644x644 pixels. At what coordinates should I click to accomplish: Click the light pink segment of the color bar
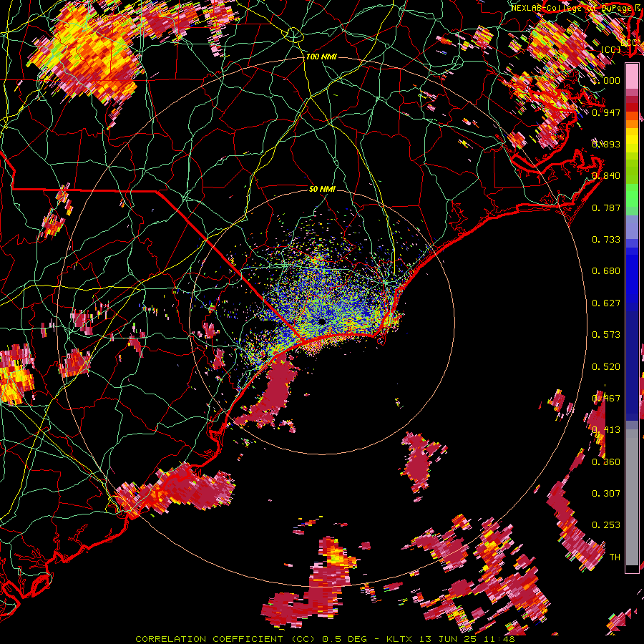tap(632, 77)
